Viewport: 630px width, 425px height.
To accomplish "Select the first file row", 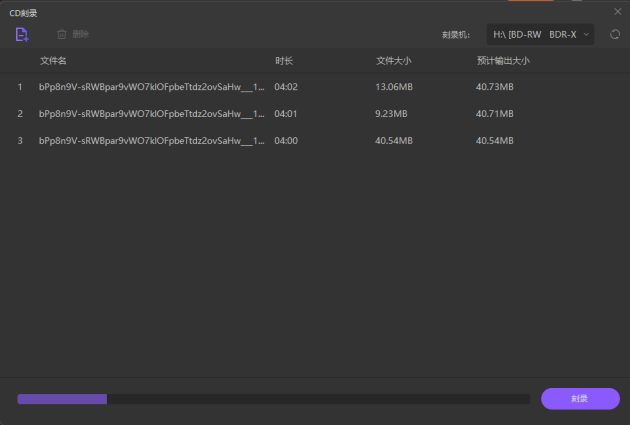I will (x=315, y=87).
